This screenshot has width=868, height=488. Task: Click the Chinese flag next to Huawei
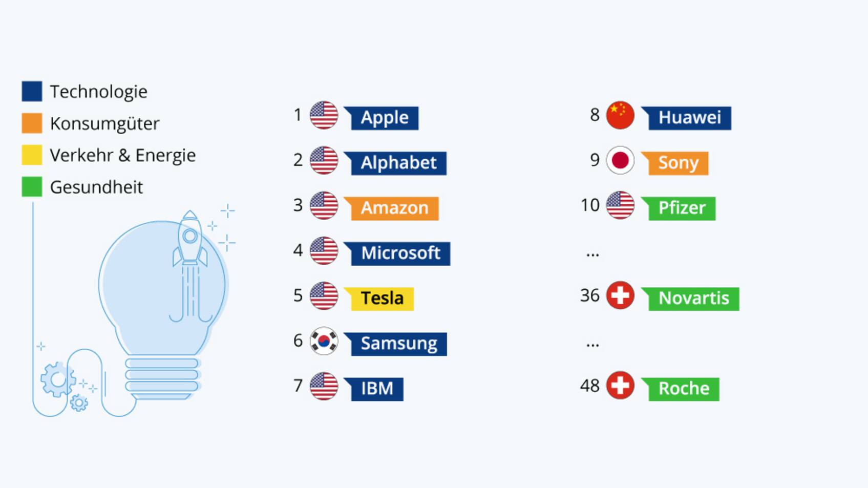point(620,115)
